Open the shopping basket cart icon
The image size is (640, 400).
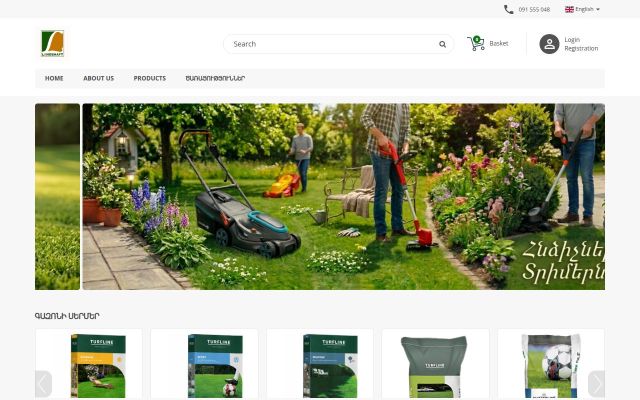476,43
